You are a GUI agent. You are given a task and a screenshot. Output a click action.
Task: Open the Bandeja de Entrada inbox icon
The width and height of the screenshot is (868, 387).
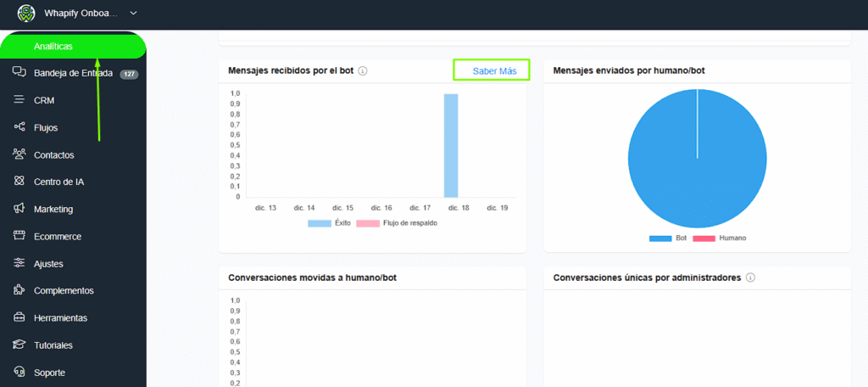click(x=19, y=73)
